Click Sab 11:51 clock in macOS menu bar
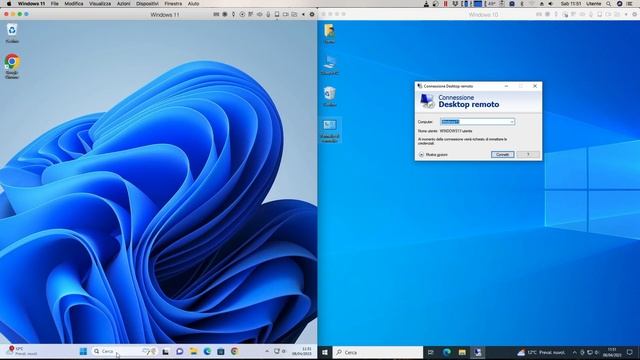 pos(571,4)
